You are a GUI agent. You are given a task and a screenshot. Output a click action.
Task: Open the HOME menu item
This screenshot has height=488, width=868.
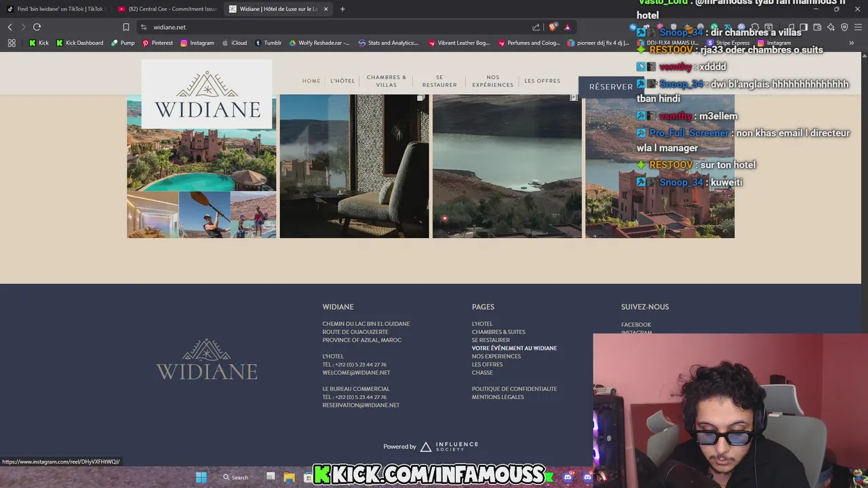[311, 81]
